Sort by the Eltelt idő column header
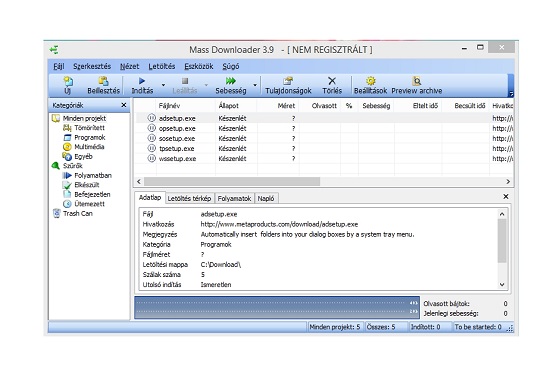Image resolution: width=550 pixels, height=384 pixels. tap(418, 106)
